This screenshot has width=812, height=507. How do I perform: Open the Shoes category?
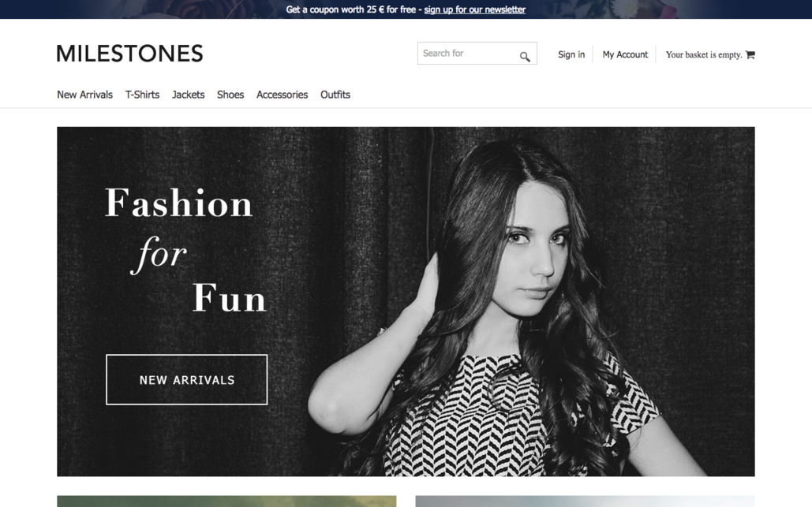(x=230, y=95)
